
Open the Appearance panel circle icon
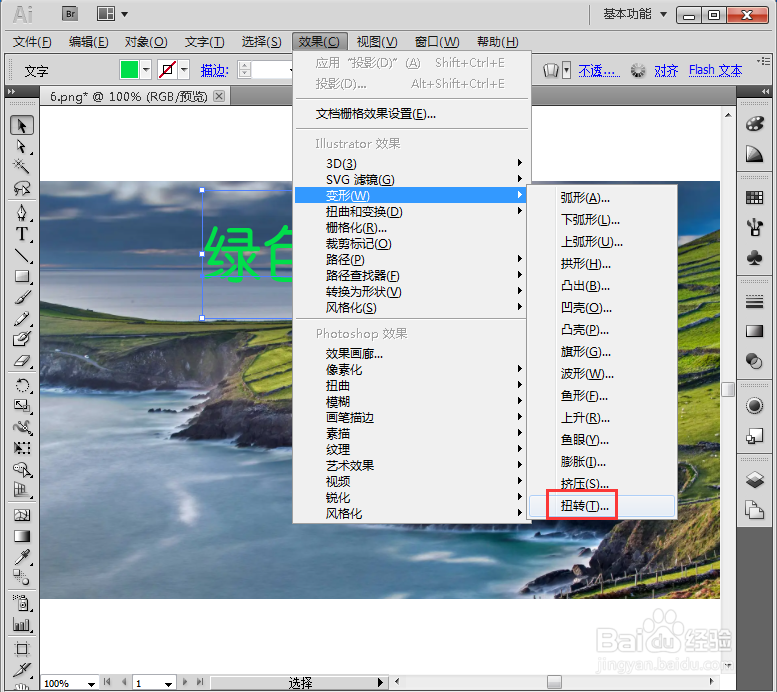(755, 406)
